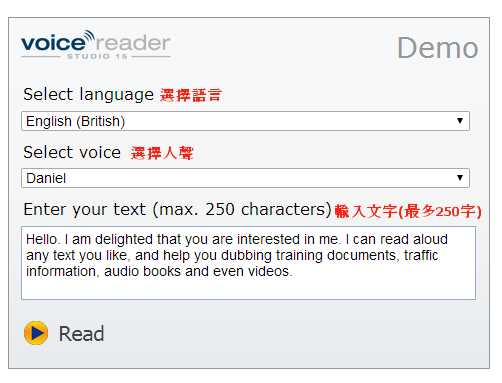This screenshot has width=502, height=383.
Task: Click the sound-wave icon in the logo
Action: coord(89,36)
